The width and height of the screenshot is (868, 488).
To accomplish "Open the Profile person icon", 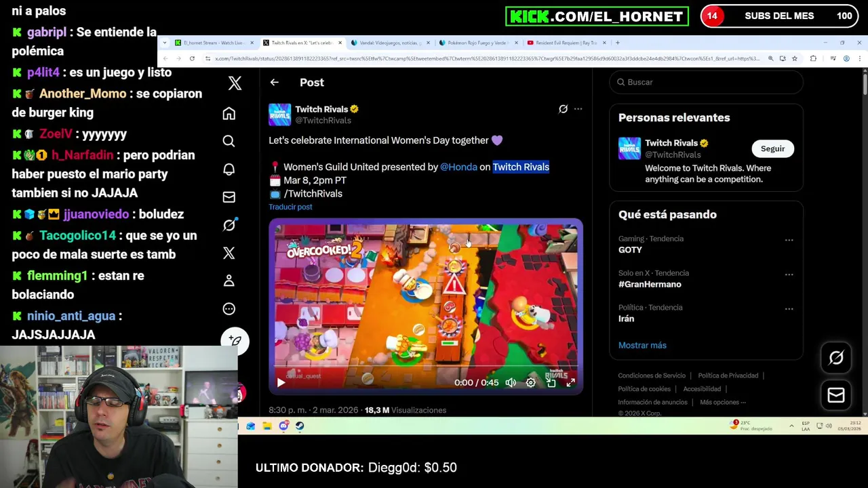I will tap(229, 281).
